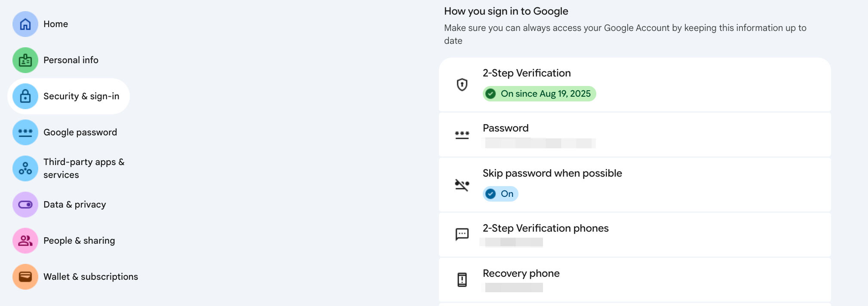Click the Home house icon
The image size is (868, 306).
25,24
